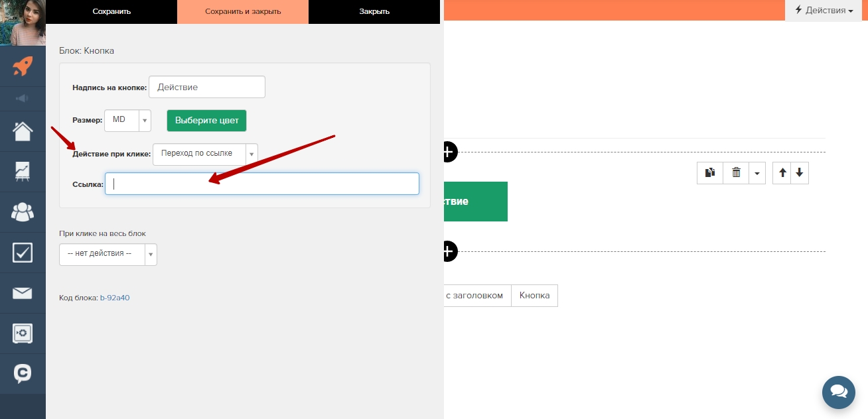Click the speech bubble C icon in the sidebar
This screenshot has height=419, width=868.
[23, 373]
